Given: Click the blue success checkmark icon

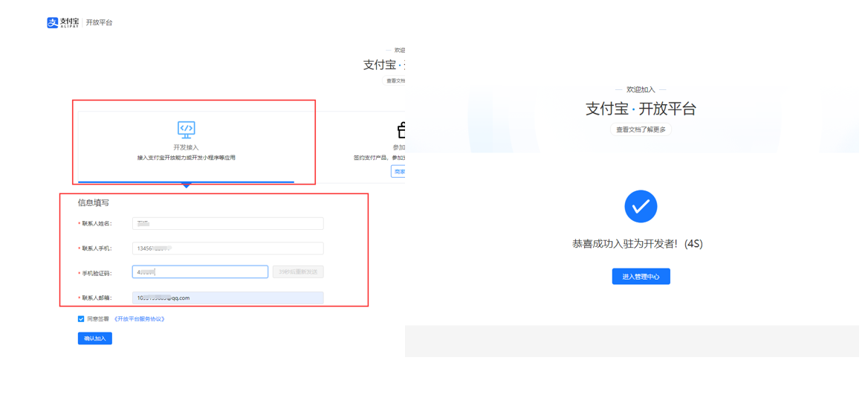Looking at the screenshot, I should click(641, 206).
